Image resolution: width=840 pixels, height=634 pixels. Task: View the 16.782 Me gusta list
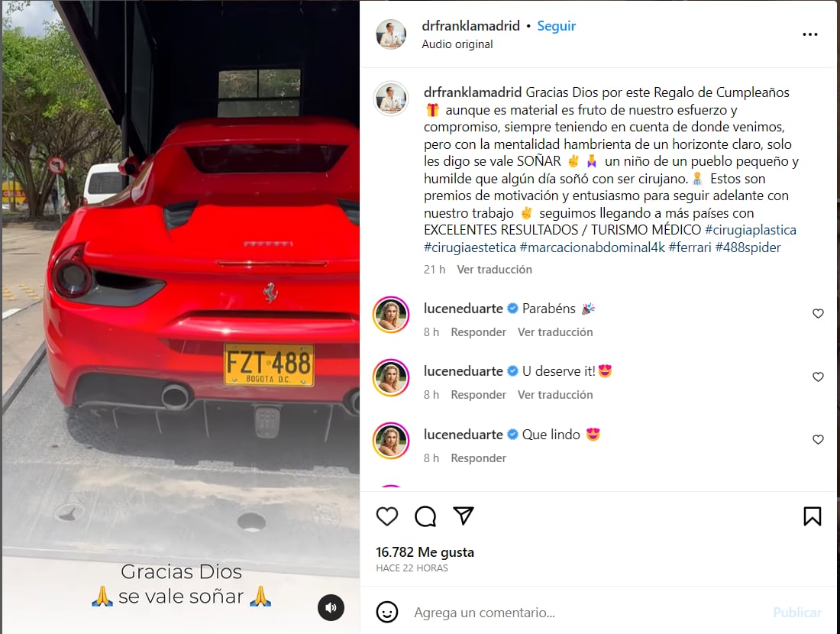[425, 552]
